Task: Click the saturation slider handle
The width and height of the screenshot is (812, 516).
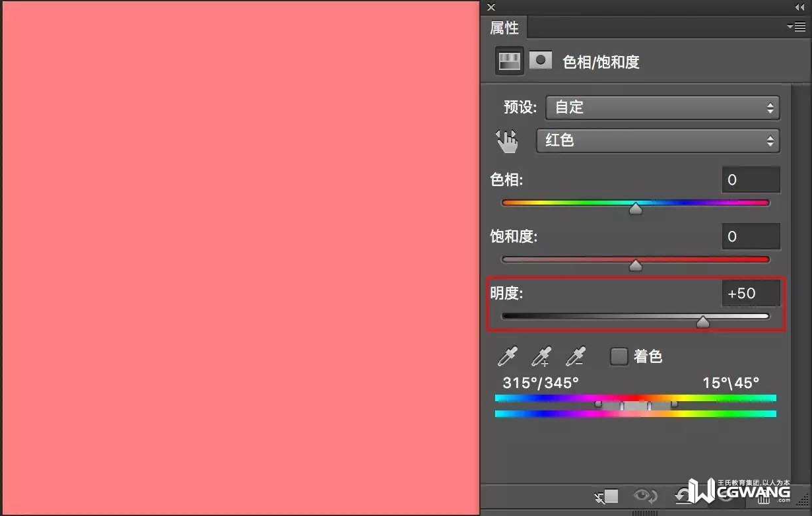Action: click(x=635, y=265)
